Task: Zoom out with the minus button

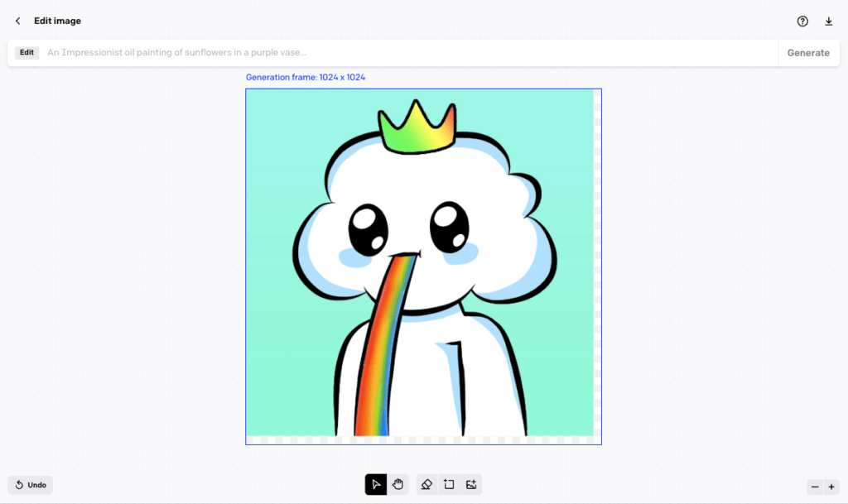Action: [x=815, y=487]
